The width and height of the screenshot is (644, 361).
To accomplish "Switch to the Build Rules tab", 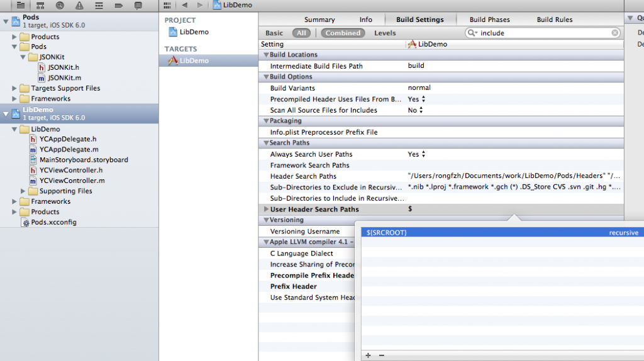I will pyautogui.click(x=555, y=19).
